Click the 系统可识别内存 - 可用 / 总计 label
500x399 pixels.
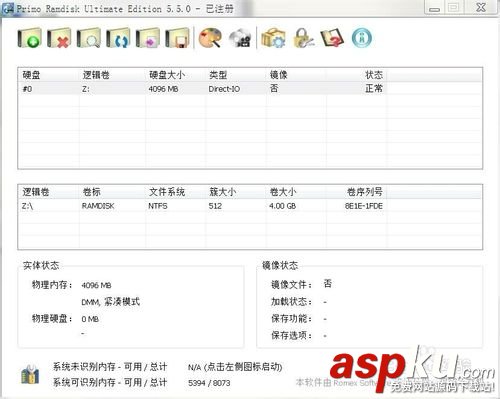tap(110, 383)
